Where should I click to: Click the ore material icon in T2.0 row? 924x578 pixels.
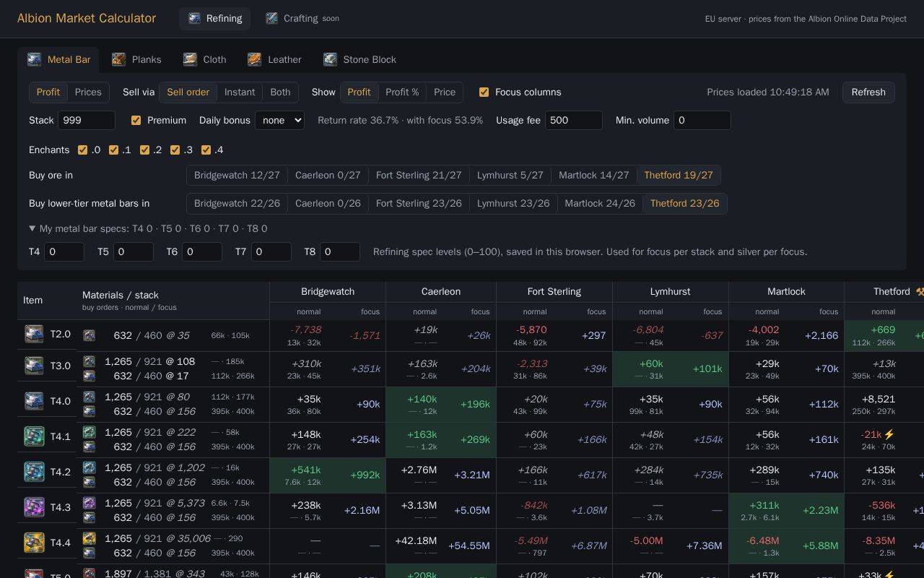(x=90, y=335)
